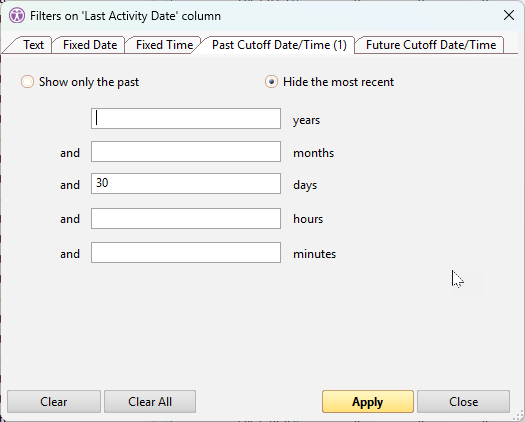
Task: Dismiss the dialog using the Close button
Action: click(x=463, y=402)
